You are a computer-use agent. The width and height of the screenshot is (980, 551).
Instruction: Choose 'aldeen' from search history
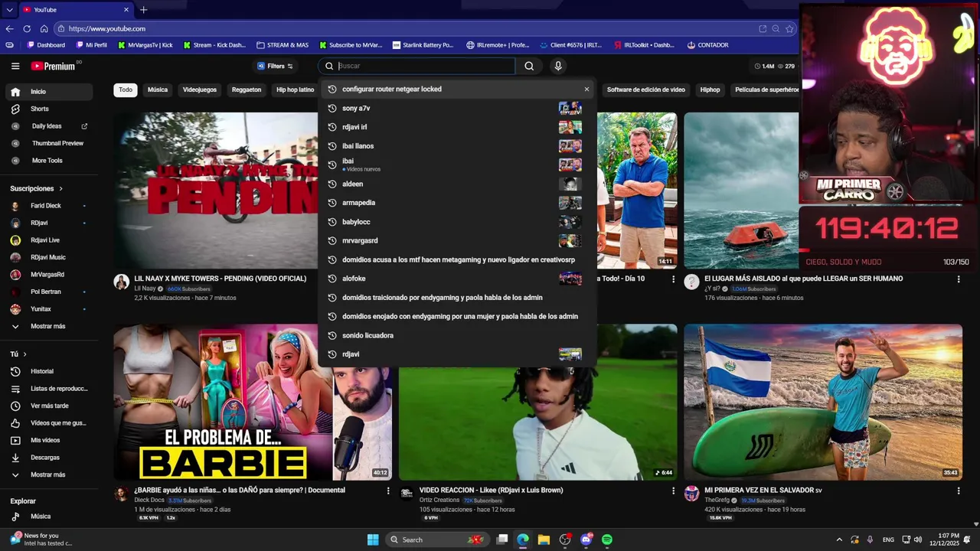457,184
